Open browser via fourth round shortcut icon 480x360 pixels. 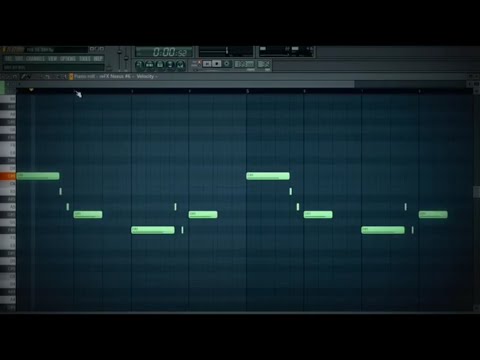[170, 64]
